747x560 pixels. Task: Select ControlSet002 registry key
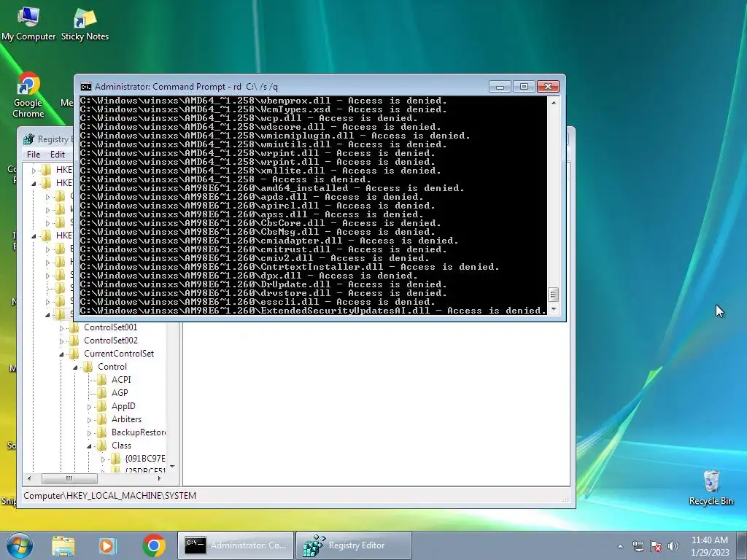[x=111, y=341]
